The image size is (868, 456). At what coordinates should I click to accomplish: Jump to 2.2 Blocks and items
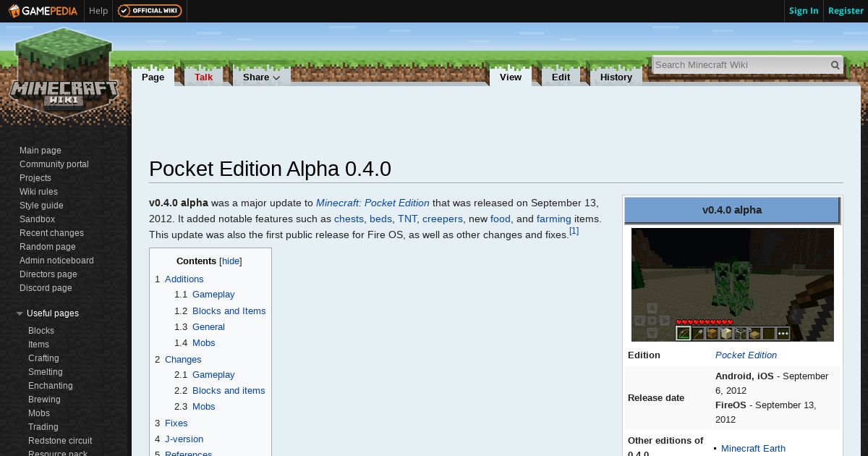[229, 390]
